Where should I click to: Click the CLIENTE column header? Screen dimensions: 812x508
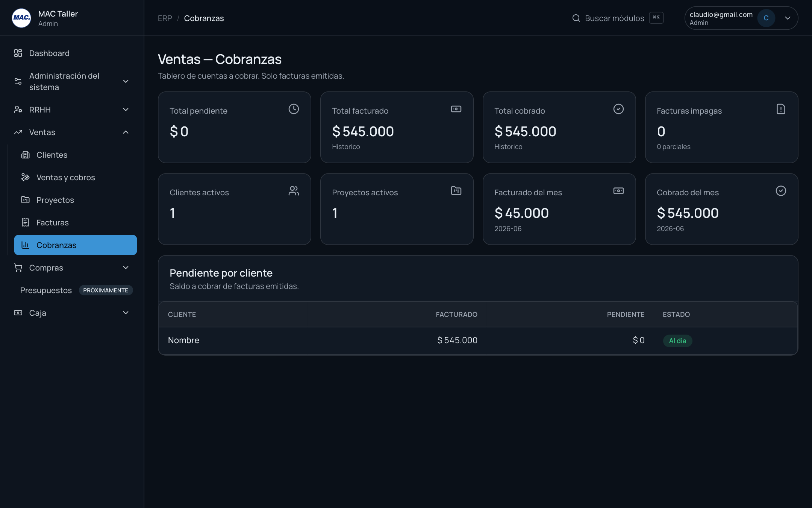[182, 314]
